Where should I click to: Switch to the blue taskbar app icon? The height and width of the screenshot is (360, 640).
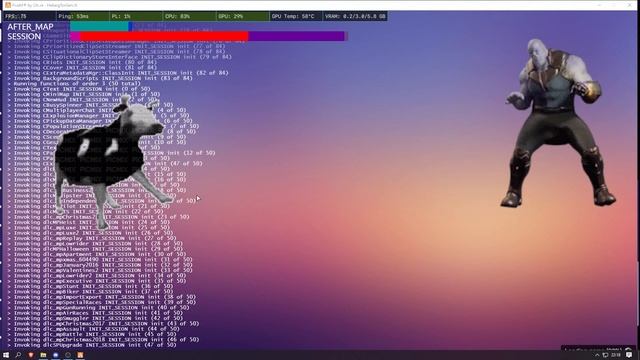(56, 355)
